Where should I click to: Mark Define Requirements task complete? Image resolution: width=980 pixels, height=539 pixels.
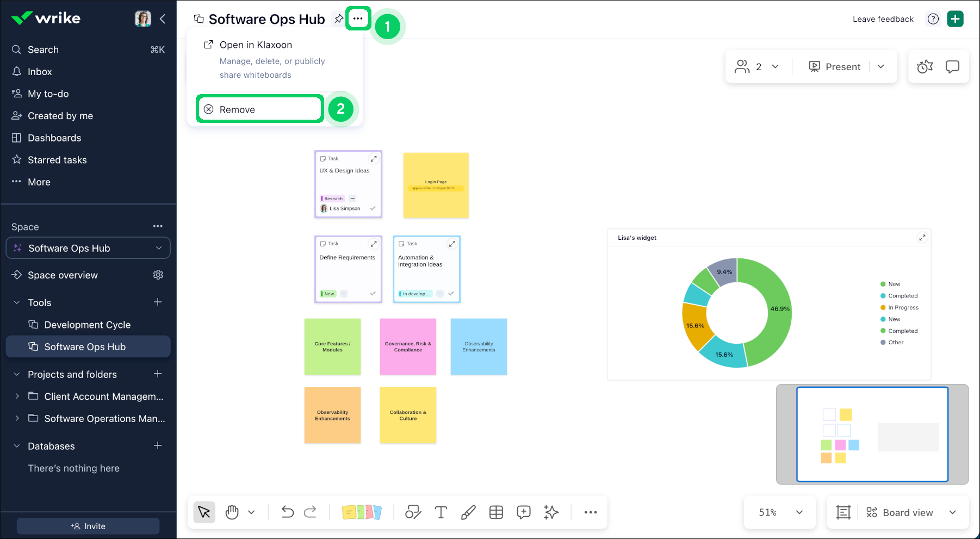[373, 294]
